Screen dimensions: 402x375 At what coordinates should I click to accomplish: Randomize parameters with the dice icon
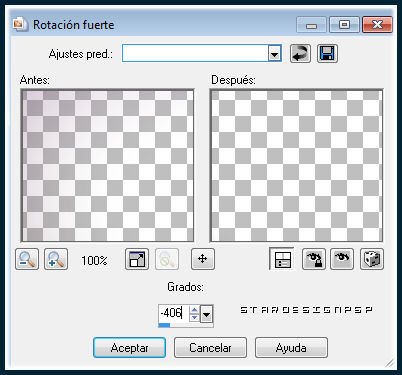pos(372,259)
